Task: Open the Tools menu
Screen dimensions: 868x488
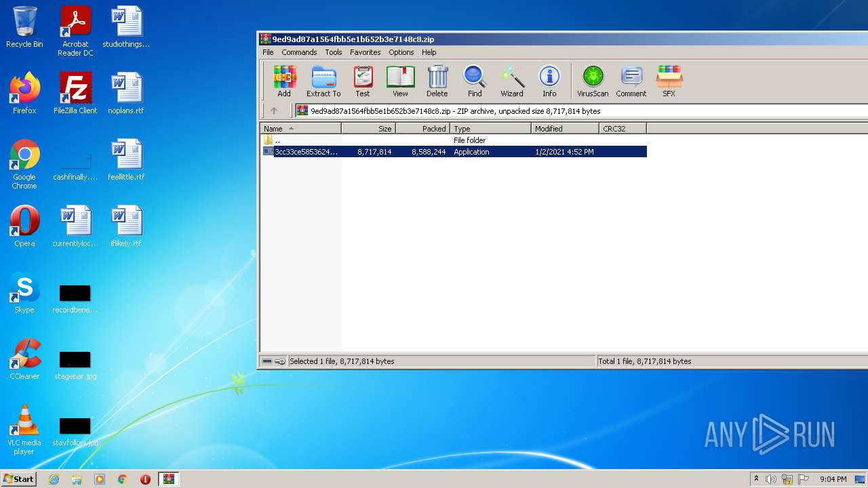Action: tap(334, 52)
